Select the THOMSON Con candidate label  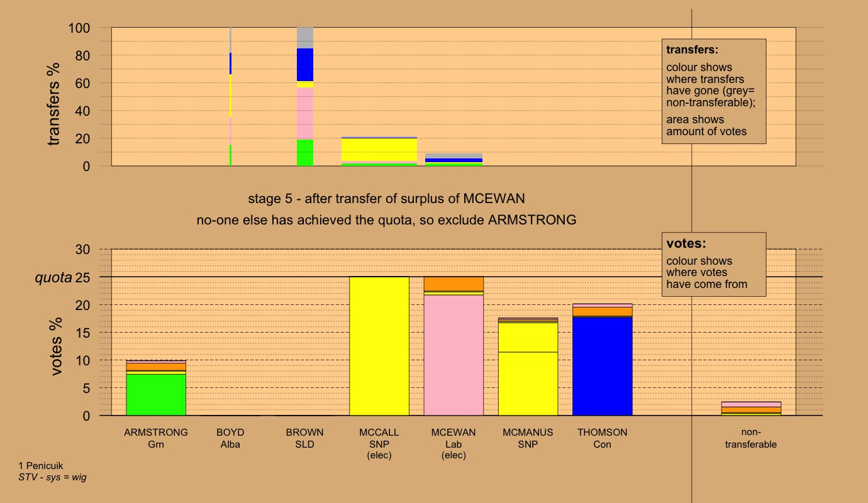[x=602, y=438]
